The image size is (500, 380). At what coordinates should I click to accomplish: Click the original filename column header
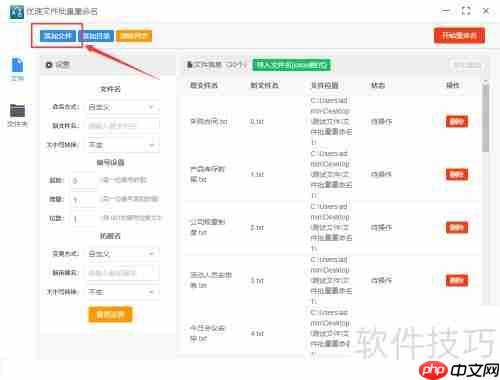[x=204, y=86]
